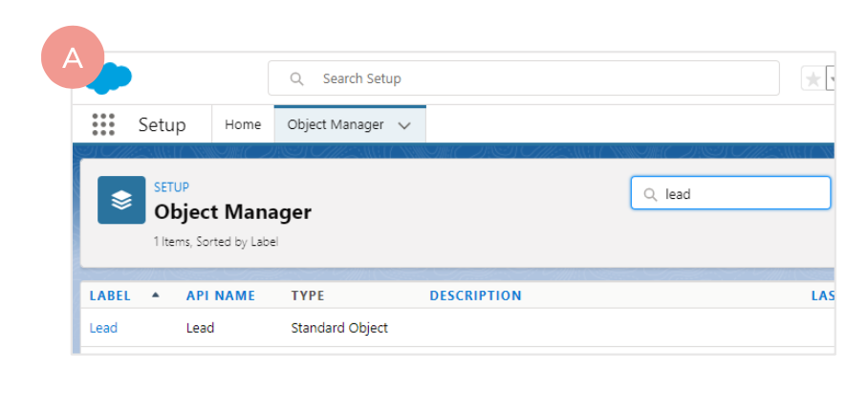This screenshot has width=868, height=394.
Task: Sort by the LABEL column header
Action: click(x=110, y=295)
